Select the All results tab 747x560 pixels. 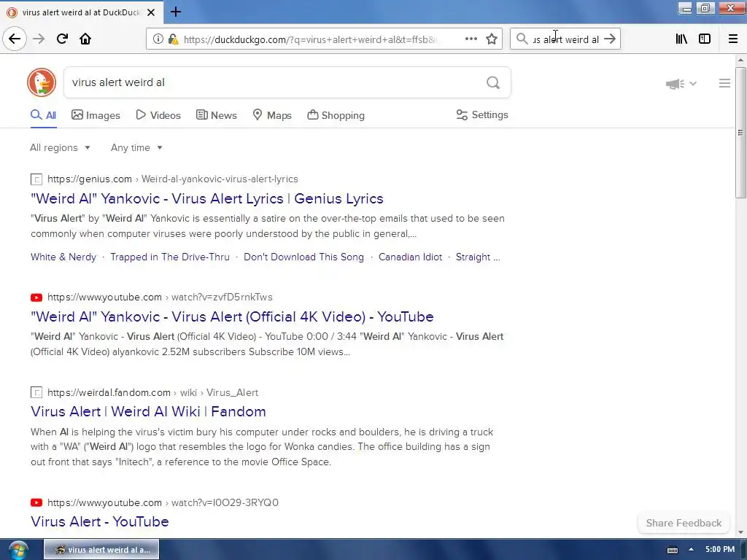pyautogui.click(x=43, y=115)
